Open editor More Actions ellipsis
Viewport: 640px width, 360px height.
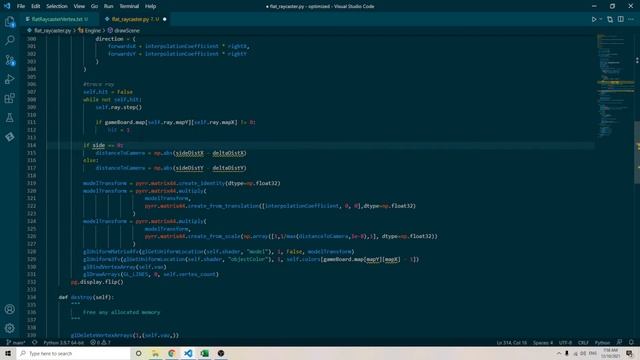[631, 19]
